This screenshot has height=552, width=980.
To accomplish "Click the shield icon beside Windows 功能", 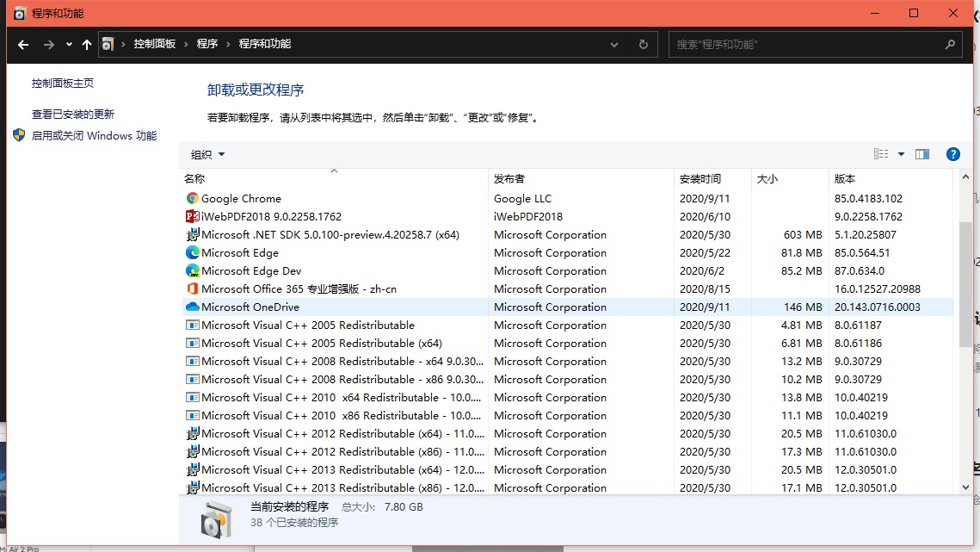I will pyautogui.click(x=19, y=135).
